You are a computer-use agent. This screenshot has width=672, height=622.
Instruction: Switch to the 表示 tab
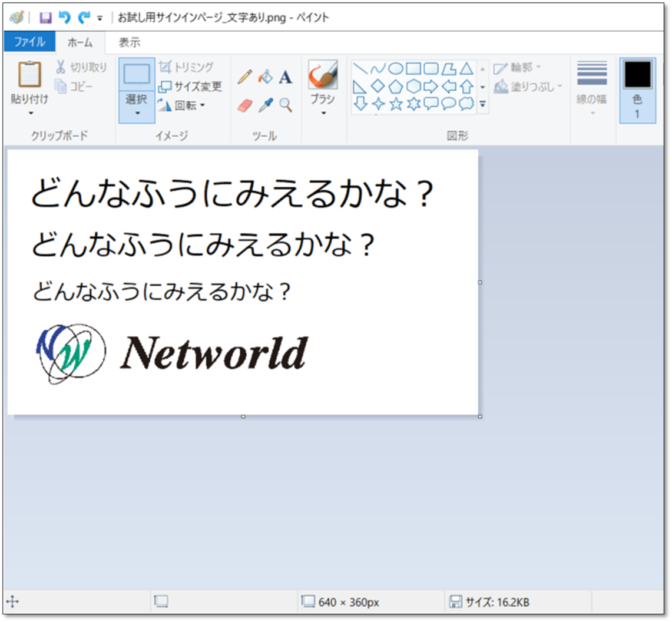click(130, 42)
